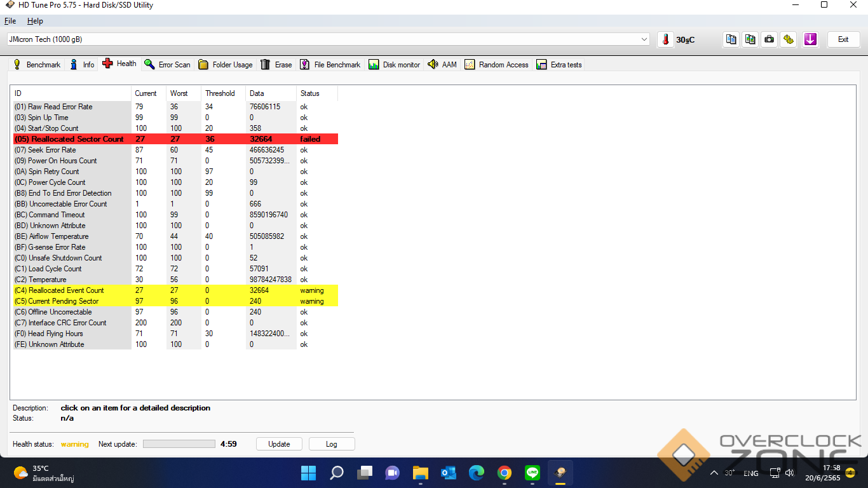868x488 pixels.
Task: Open the notification badge beside the clock
Action: coord(850,473)
